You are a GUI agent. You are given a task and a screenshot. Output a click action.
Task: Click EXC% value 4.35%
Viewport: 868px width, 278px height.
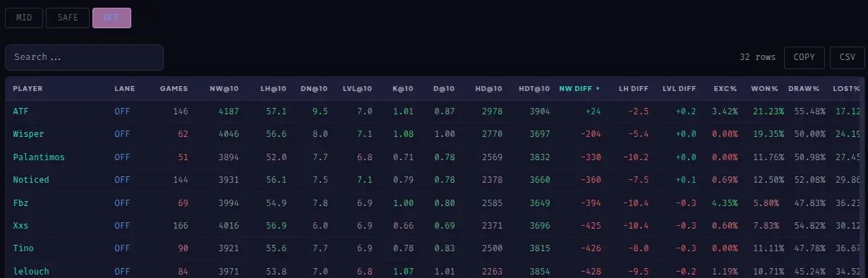coord(725,203)
